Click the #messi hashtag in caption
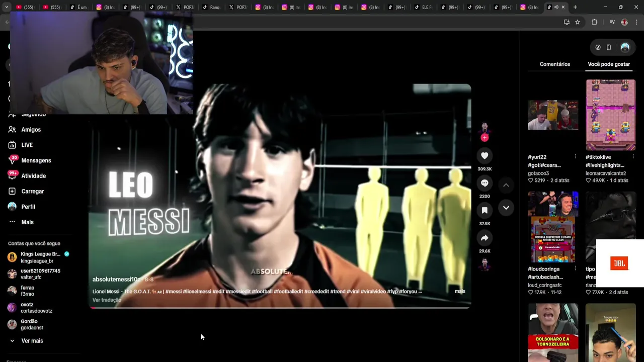The width and height of the screenshot is (644, 362). (174, 292)
